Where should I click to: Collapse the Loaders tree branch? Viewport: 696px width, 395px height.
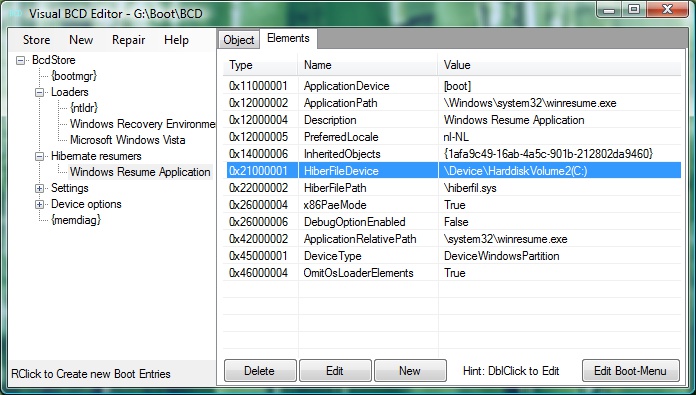[40, 92]
